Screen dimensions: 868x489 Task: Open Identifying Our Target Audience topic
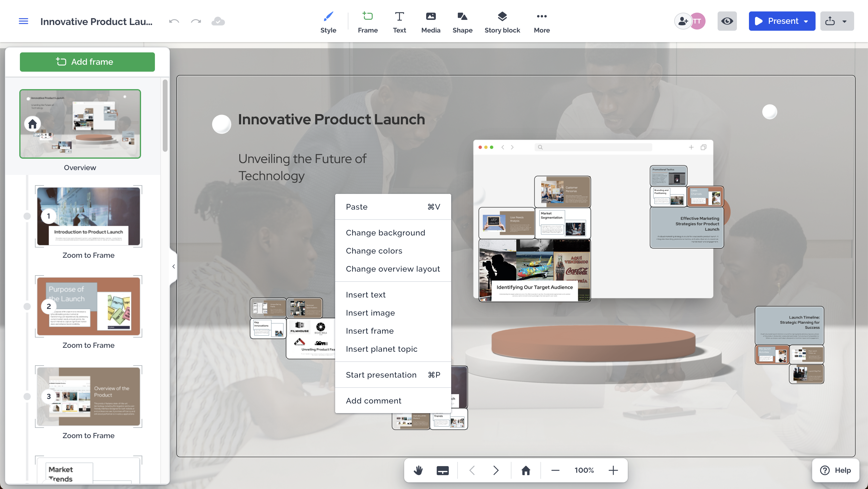(535, 271)
